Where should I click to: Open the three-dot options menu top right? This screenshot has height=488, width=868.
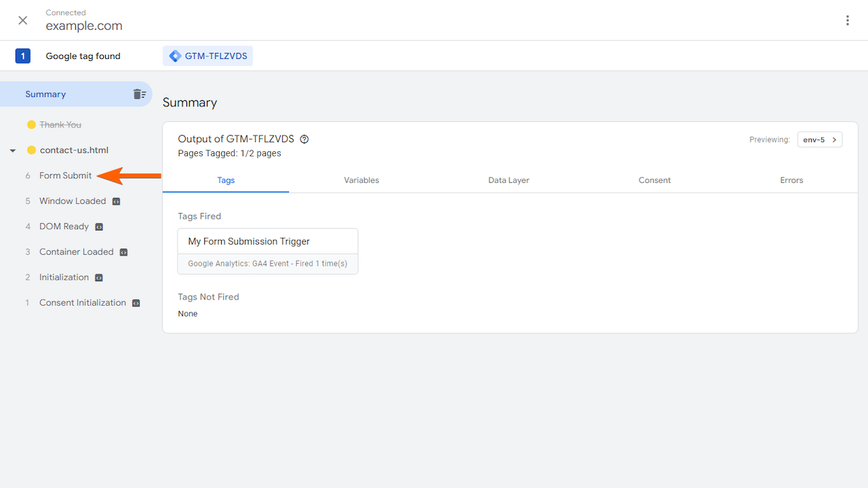[847, 20]
